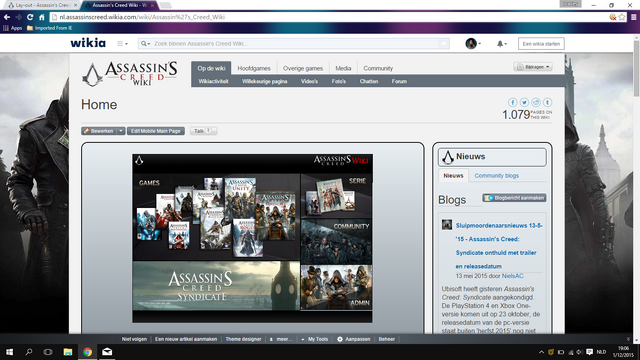Select the Op de wiki tab
The width and height of the screenshot is (640, 360).
pyautogui.click(x=211, y=68)
